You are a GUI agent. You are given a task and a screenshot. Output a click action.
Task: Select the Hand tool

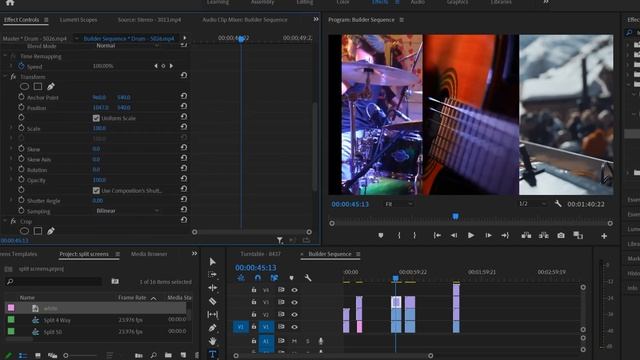(x=212, y=341)
